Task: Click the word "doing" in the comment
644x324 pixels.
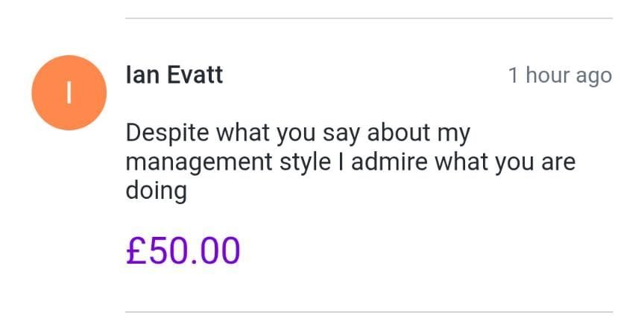Action: [x=156, y=191]
